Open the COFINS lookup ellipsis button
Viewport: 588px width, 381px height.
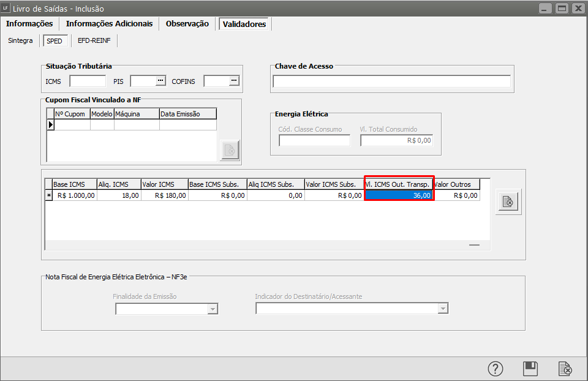click(x=233, y=81)
